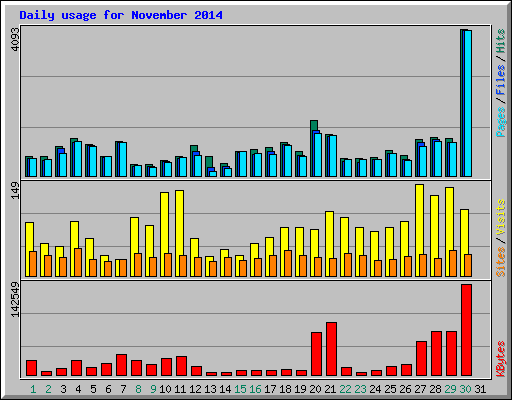
Task: Click day 17 on the x-axis
Action: point(270,389)
